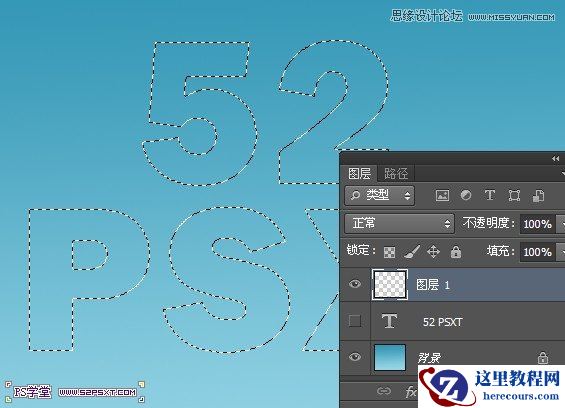Lock position move icon
Viewport: 565px width, 408px height.
coord(433,252)
